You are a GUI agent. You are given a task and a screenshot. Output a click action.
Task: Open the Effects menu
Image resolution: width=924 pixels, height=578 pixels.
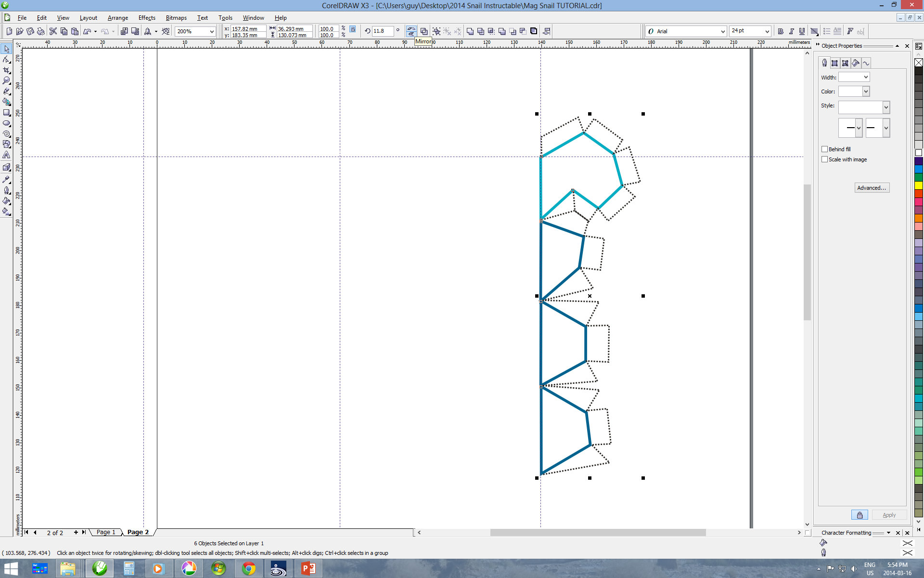[146, 17]
